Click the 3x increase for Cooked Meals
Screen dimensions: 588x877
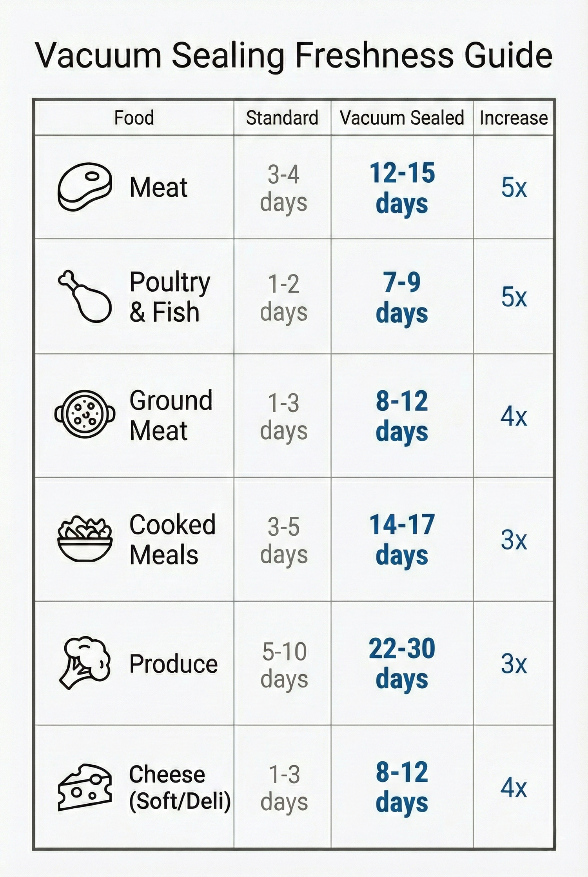click(x=514, y=540)
